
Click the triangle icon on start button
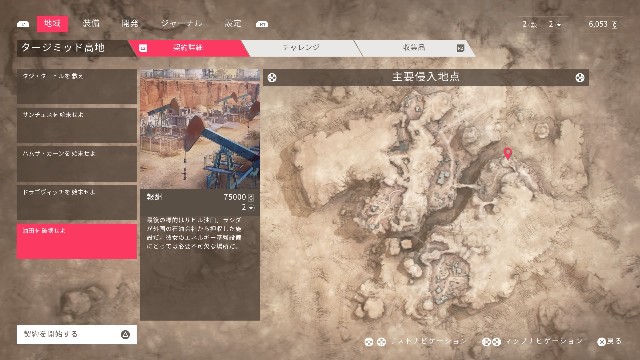(x=125, y=334)
